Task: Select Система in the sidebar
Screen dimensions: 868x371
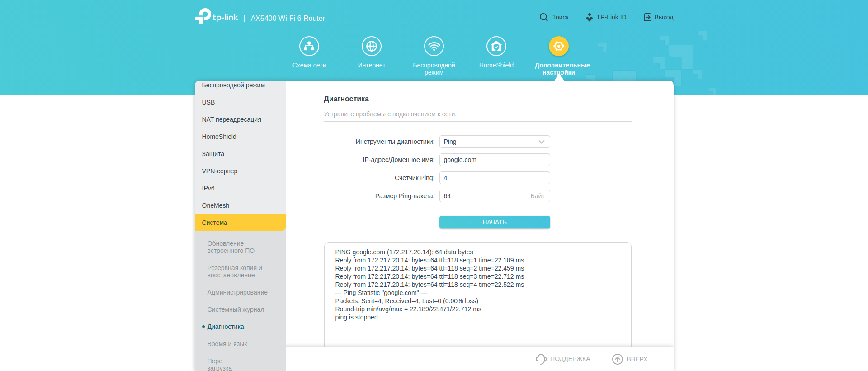Action: click(240, 223)
